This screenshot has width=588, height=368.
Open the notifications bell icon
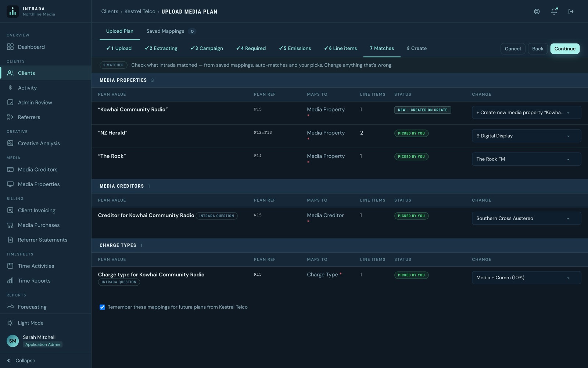pyautogui.click(x=554, y=11)
